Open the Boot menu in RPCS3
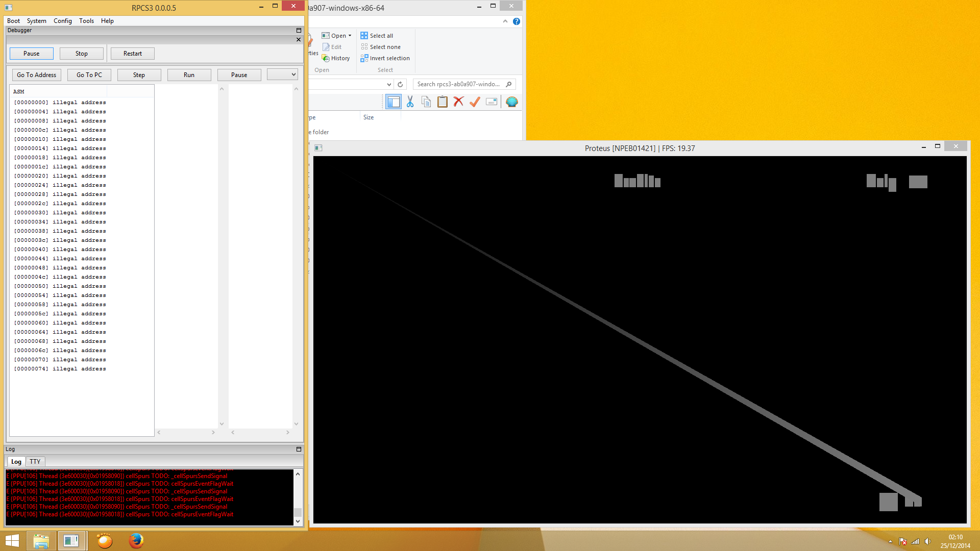 click(13, 21)
